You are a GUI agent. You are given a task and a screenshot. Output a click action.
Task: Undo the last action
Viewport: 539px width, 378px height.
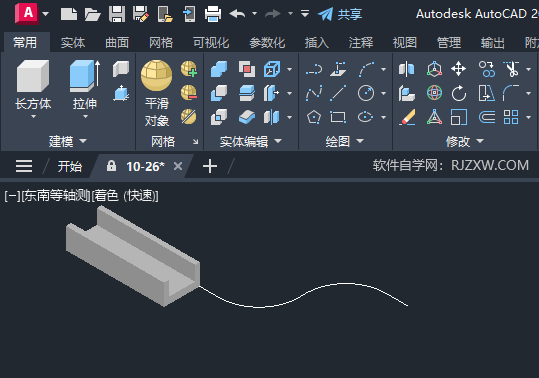[x=238, y=14]
